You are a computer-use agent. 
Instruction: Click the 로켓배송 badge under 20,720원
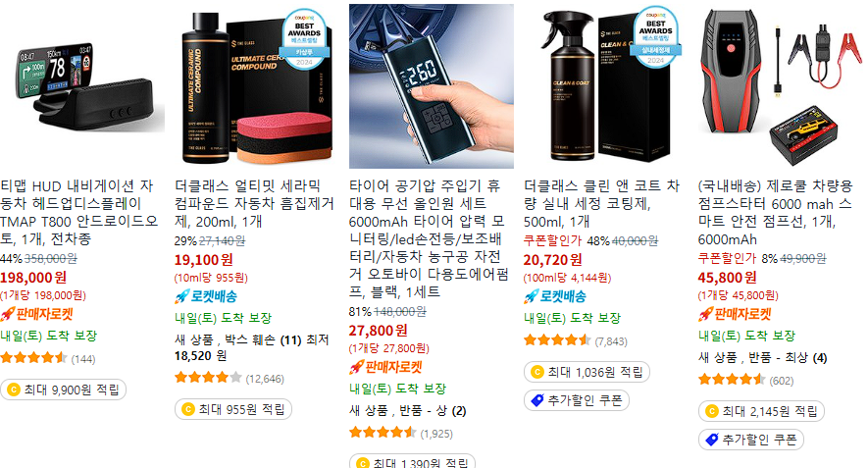[x=555, y=296]
